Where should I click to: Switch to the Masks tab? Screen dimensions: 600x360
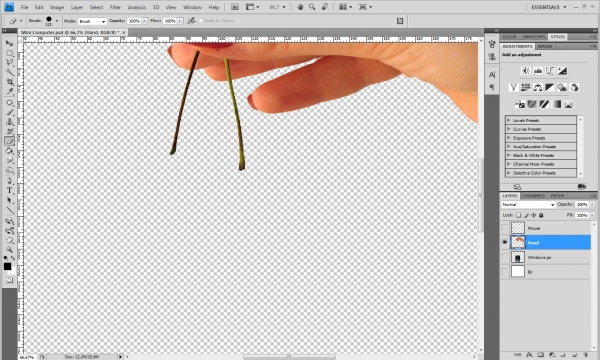pos(545,46)
